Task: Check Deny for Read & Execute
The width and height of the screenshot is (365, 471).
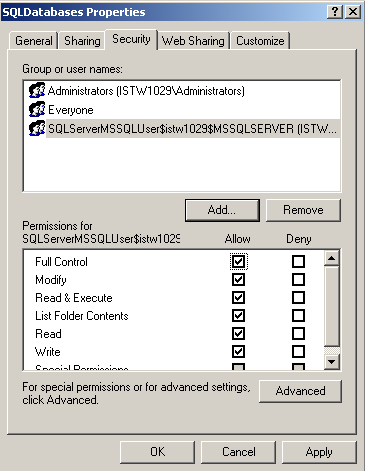Action: pyautogui.click(x=298, y=297)
